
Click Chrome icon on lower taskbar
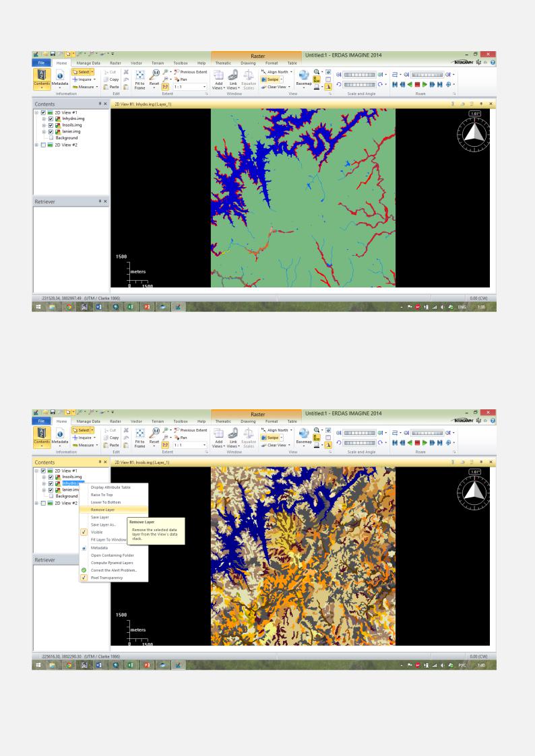tap(69, 665)
